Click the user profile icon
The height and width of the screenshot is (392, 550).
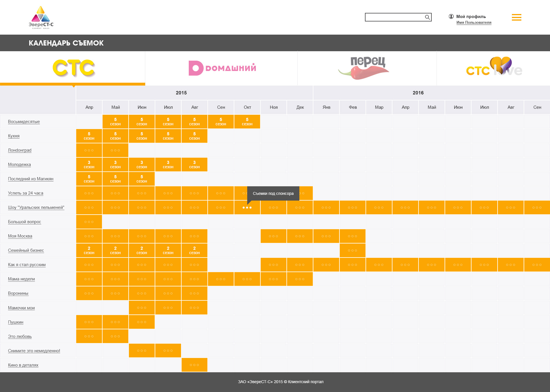click(451, 16)
